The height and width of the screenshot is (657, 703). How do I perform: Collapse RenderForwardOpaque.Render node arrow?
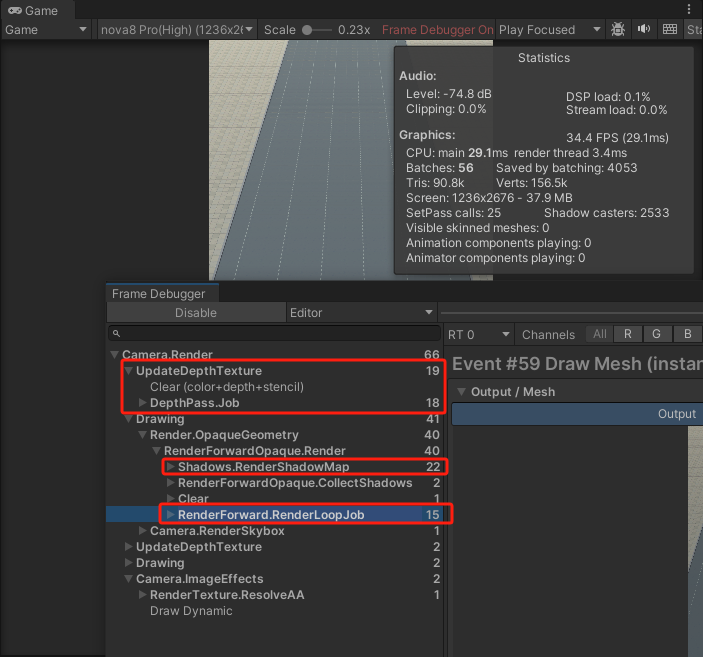pos(156,451)
